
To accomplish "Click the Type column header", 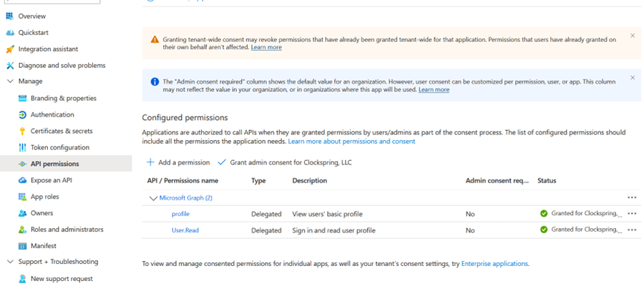I will (x=258, y=181).
